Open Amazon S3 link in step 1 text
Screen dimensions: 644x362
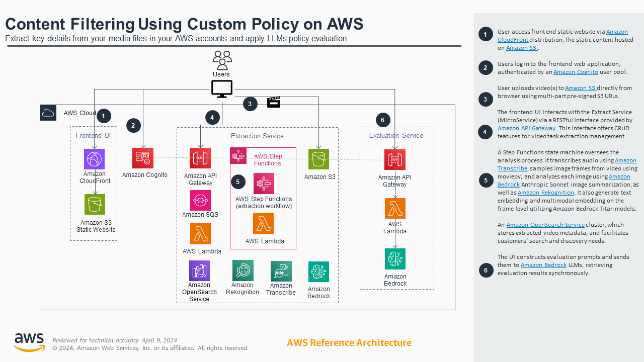(x=522, y=48)
